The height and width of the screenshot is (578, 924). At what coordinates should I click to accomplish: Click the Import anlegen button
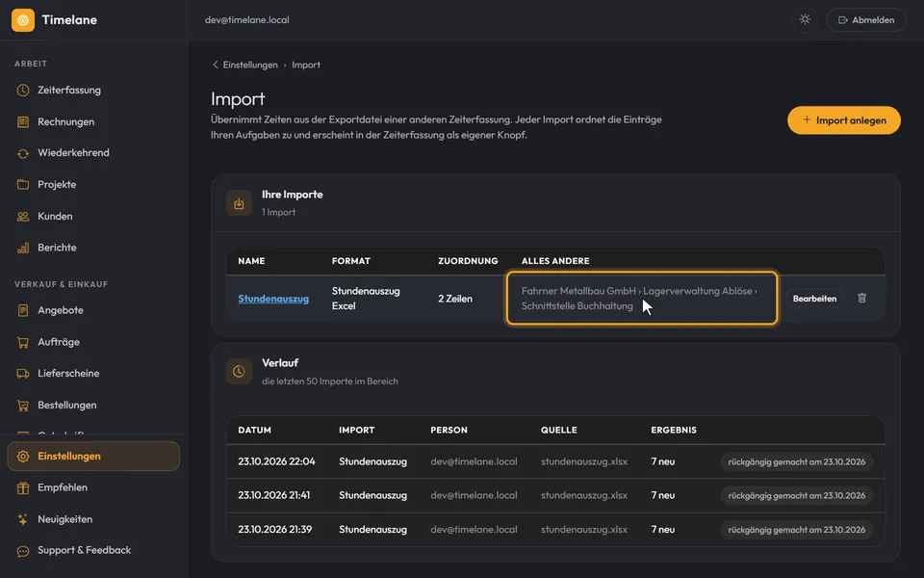pos(844,120)
